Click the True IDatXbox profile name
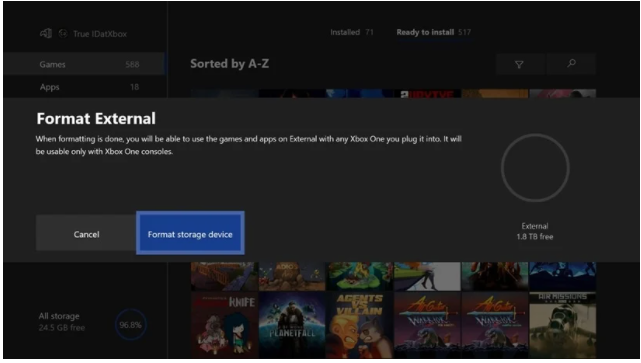Image resolution: width=641 pixels, height=363 pixels. click(100, 34)
